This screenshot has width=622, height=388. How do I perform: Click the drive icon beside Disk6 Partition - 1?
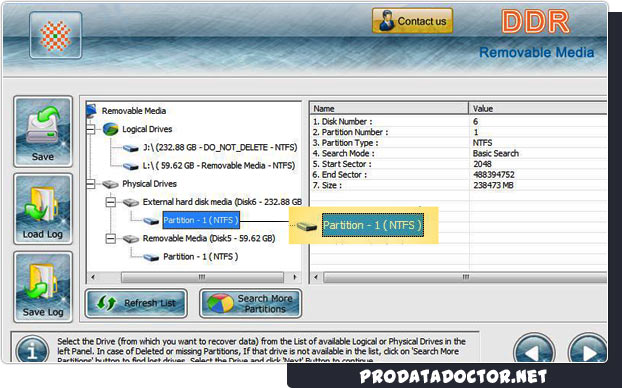tap(151, 221)
